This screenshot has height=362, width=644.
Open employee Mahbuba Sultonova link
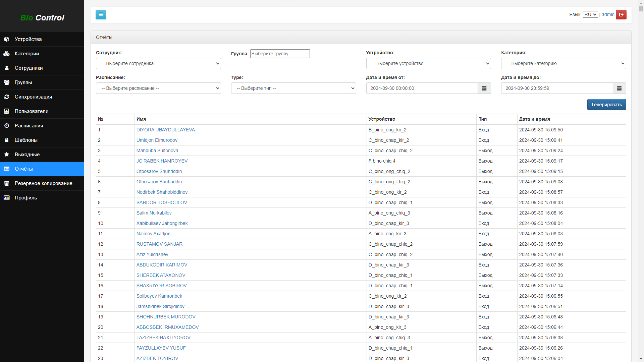pyautogui.click(x=157, y=150)
